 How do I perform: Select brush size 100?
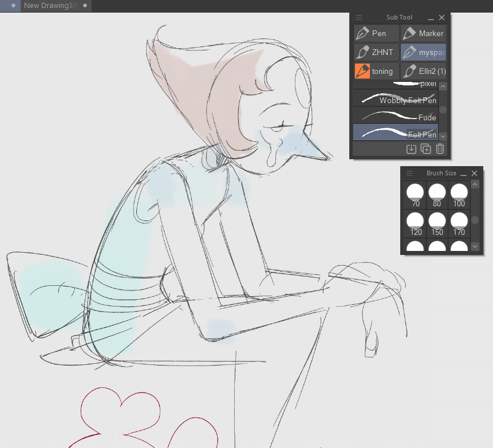click(x=459, y=195)
